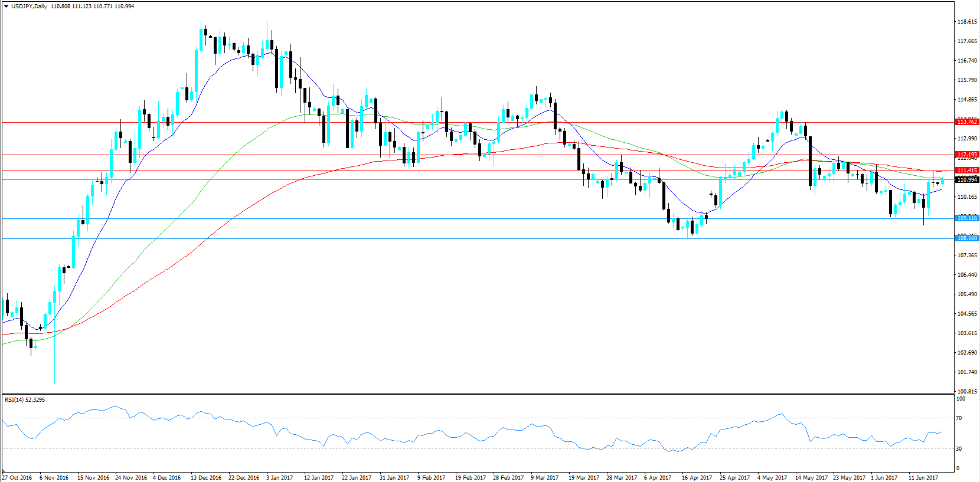Viewport: 980px width, 482px height.
Task: Click the 23 May 2017 date label
Action: pyautogui.click(x=849, y=478)
